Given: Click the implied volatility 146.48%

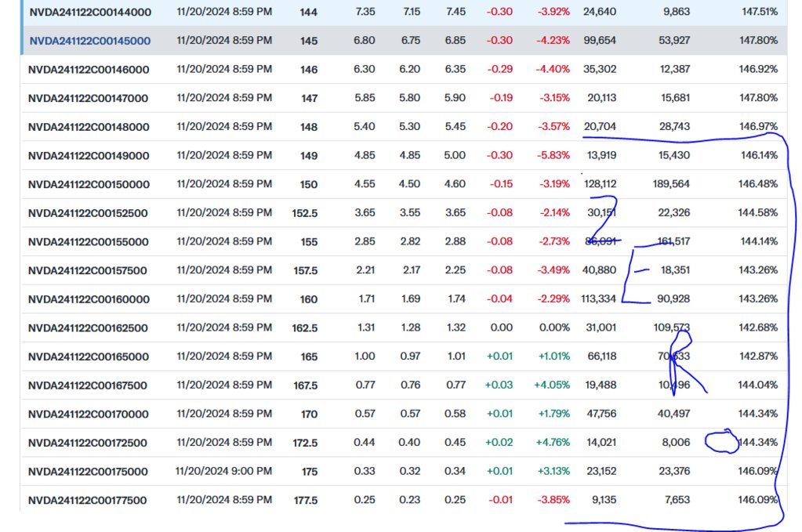Looking at the screenshot, I should point(758,183).
